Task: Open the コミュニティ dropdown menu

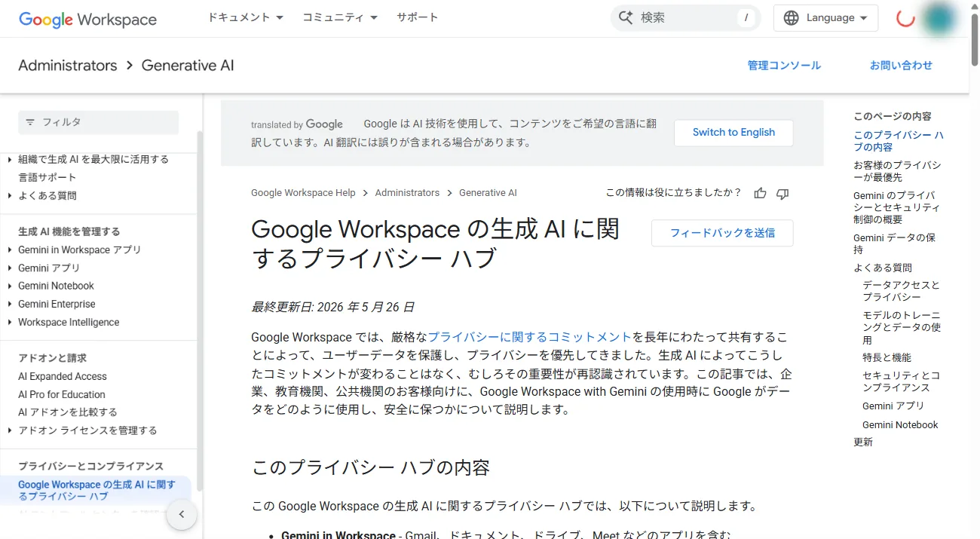Action: tap(340, 17)
